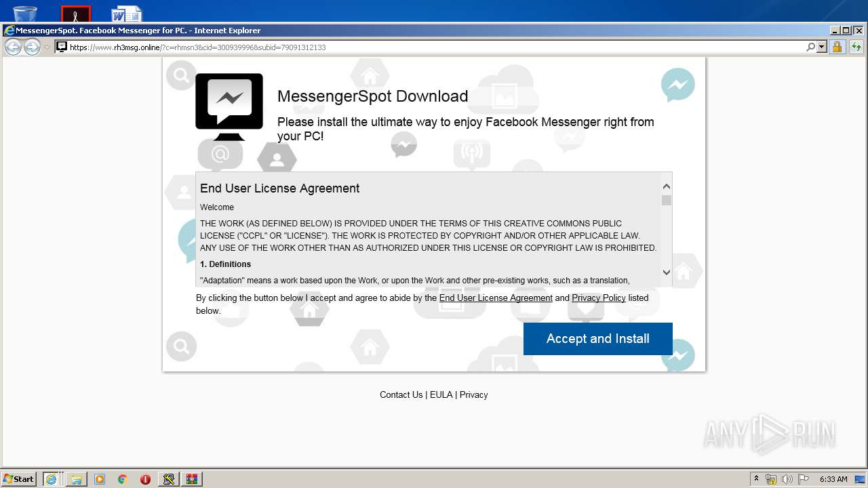Show hidden system tray icons

[756, 479]
